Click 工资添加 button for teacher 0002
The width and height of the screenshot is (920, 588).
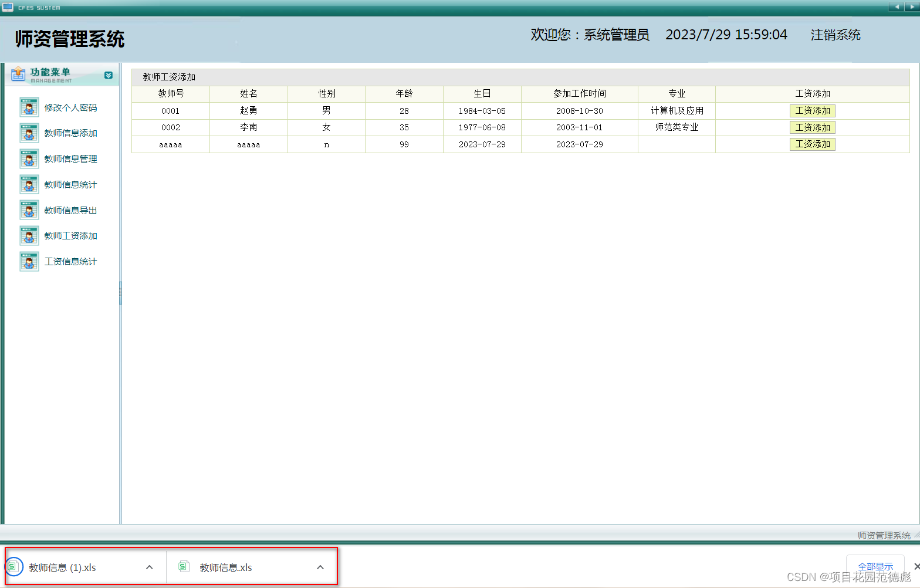click(813, 127)
